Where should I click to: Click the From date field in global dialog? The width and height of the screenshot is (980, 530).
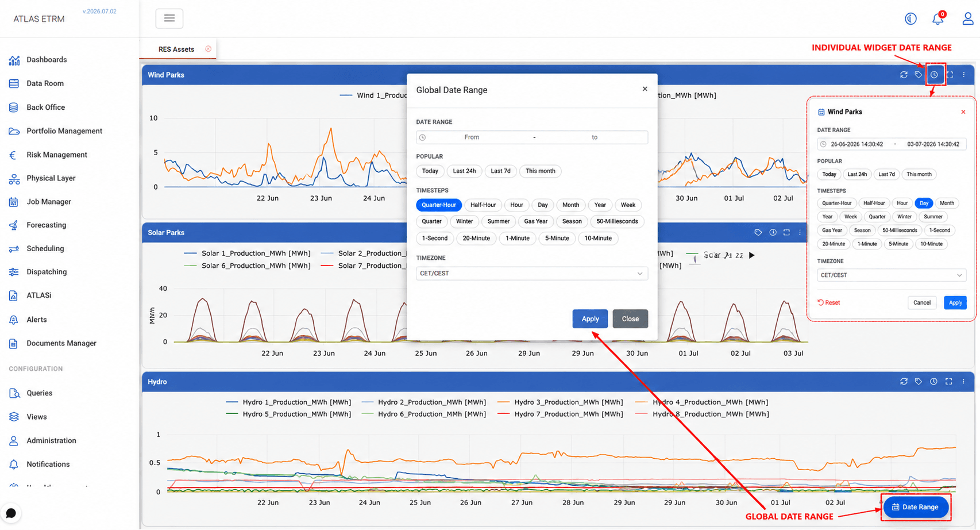[472, 137]
